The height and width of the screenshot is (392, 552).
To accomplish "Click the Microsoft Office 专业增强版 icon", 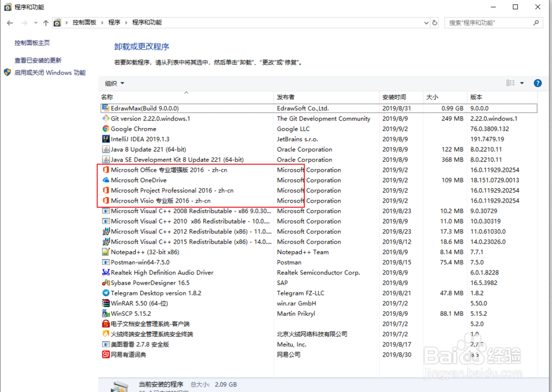I will (x=105, y=169).
